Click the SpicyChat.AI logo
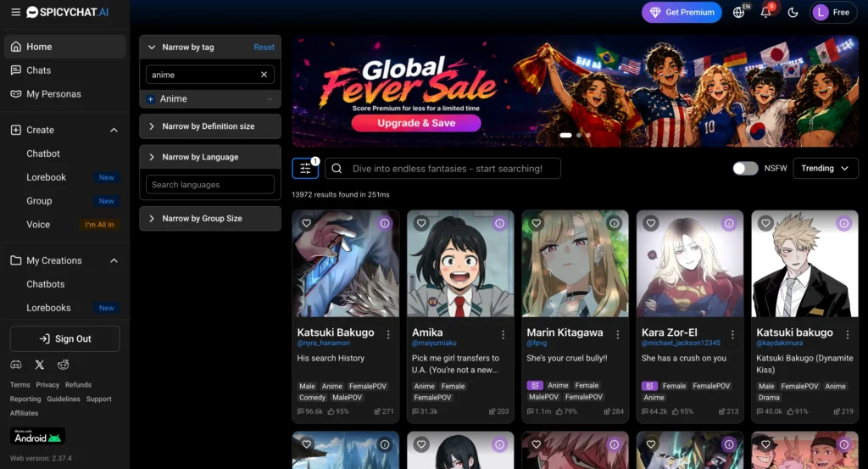868x469 pixels. 68,12
